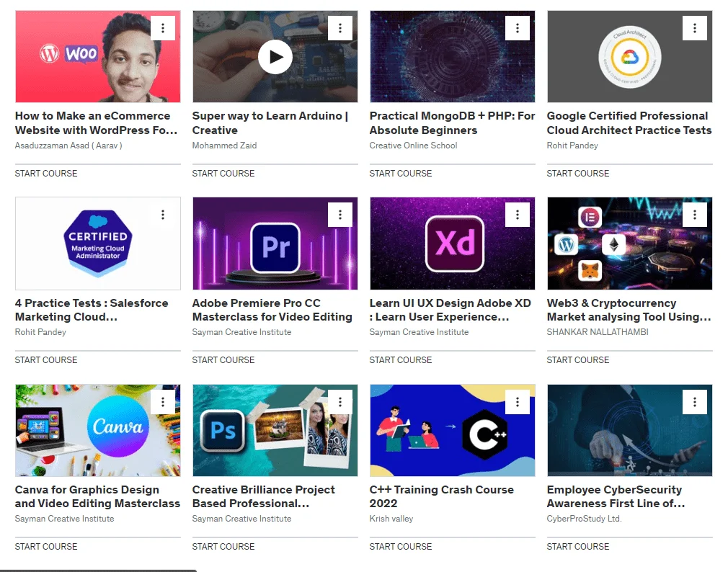Open title Super way to Learn Arduino
This screenshot has width=728, height=572.
pyautogui.click(x=270, y=123)
